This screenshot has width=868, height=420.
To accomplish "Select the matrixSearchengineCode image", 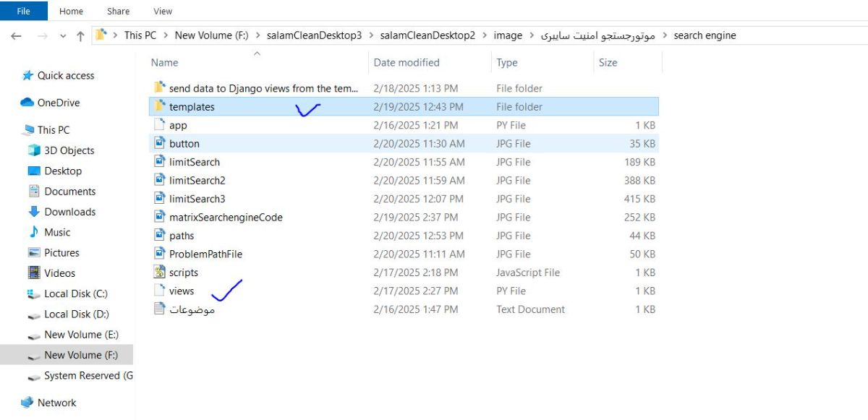I will coord(224,217).
